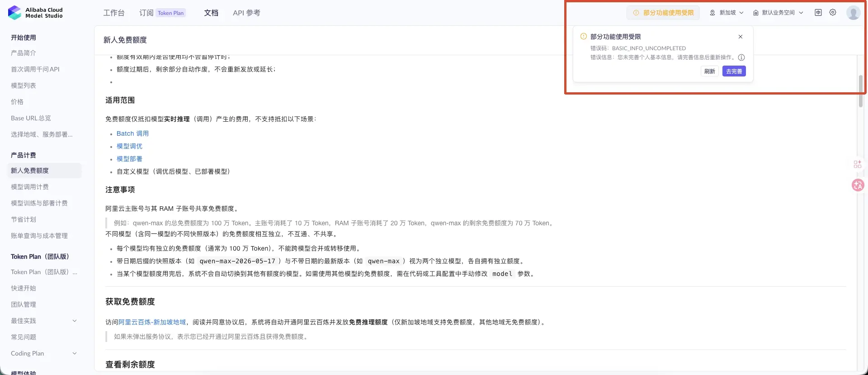Click the 查看剩余额度 section heading
Image resolution: width=868 pixels, height=375 pixels.
click(130, 365)
